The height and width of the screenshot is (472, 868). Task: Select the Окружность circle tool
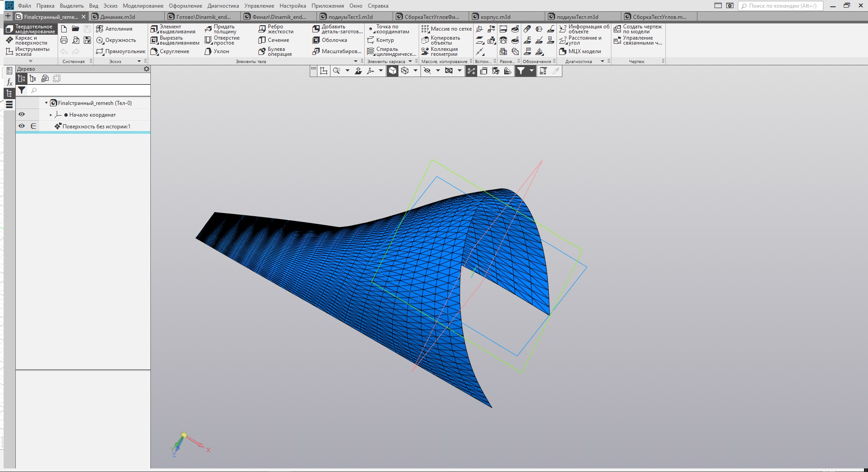pyautogui.click(x=116, y=40)
